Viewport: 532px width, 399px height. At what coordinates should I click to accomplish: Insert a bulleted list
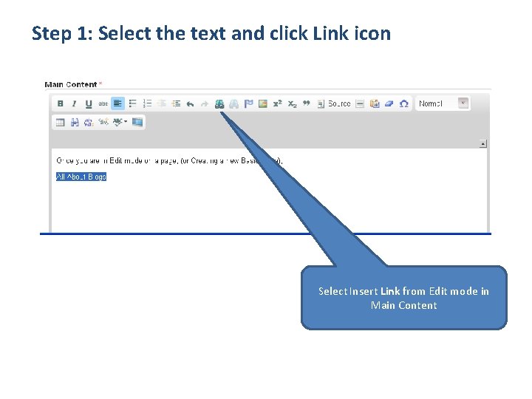click(133, 103)
